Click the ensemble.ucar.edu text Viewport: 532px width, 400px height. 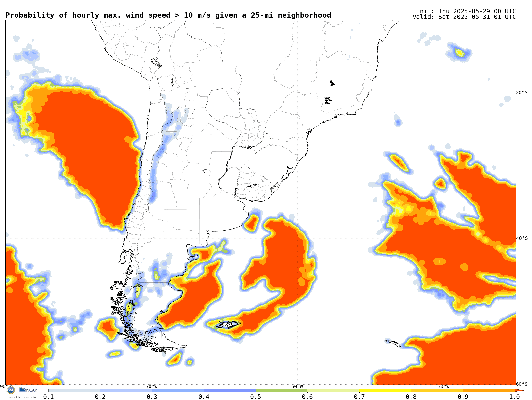22,397
